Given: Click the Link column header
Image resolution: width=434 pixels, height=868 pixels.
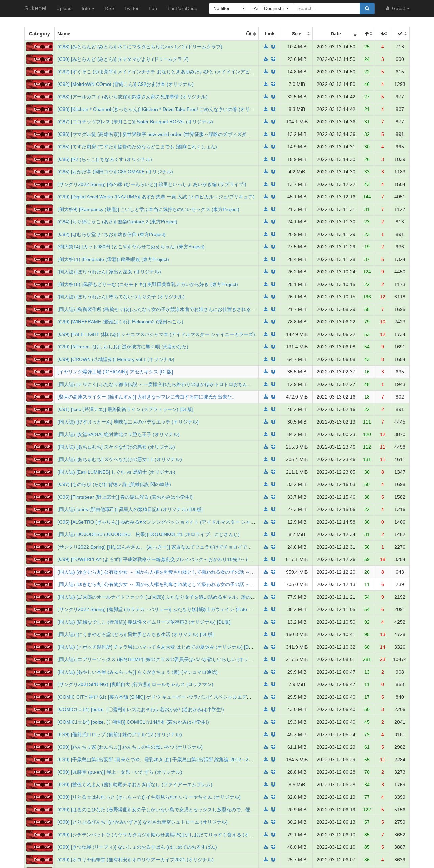Looking at the screenshot, I should [270, 34].
